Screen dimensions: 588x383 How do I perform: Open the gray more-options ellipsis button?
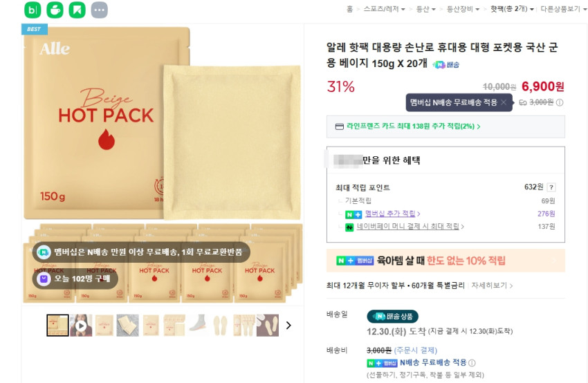pos(100,10)
